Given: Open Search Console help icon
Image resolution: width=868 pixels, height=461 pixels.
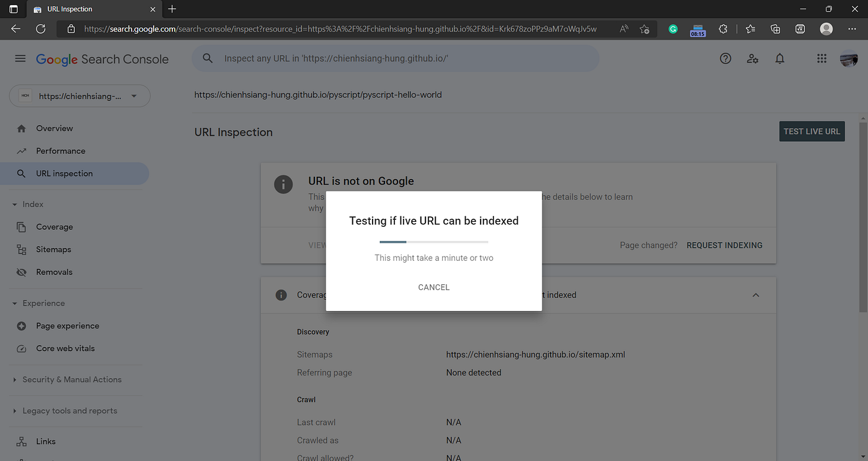Looking at the screenshot, I should pyautogui.click(x=725, y=58).
